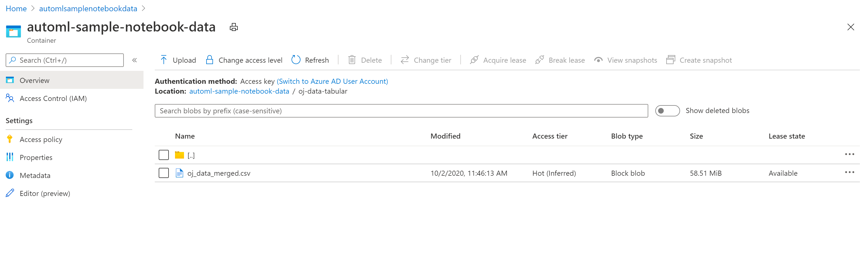Go to automlsamplenotebookdata breadcrumb
Image resolution: width=868 pixels, height=273 pixels.
(x=88, y=8)
